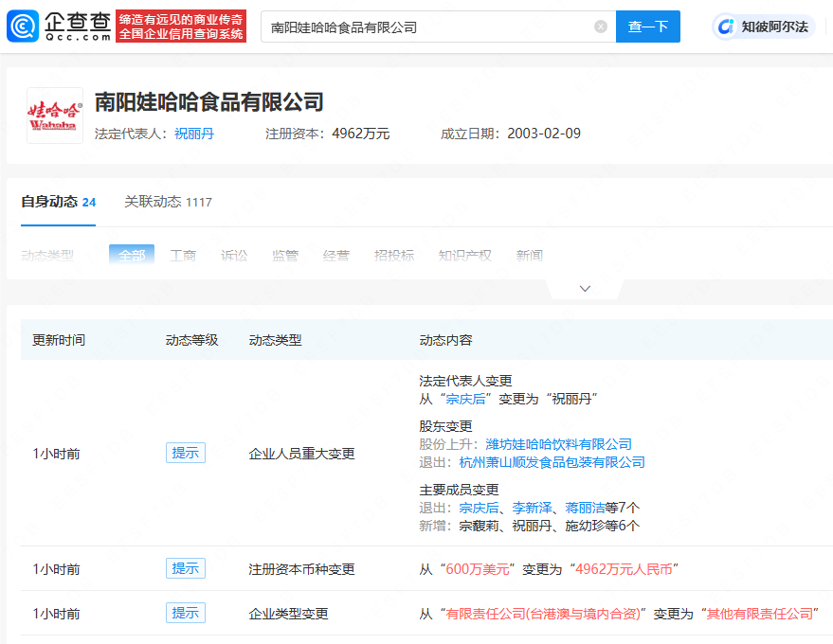The image size is (833, 644).
Task: Click 其他有限责任公司 text
Action: (x=760, y=614)
